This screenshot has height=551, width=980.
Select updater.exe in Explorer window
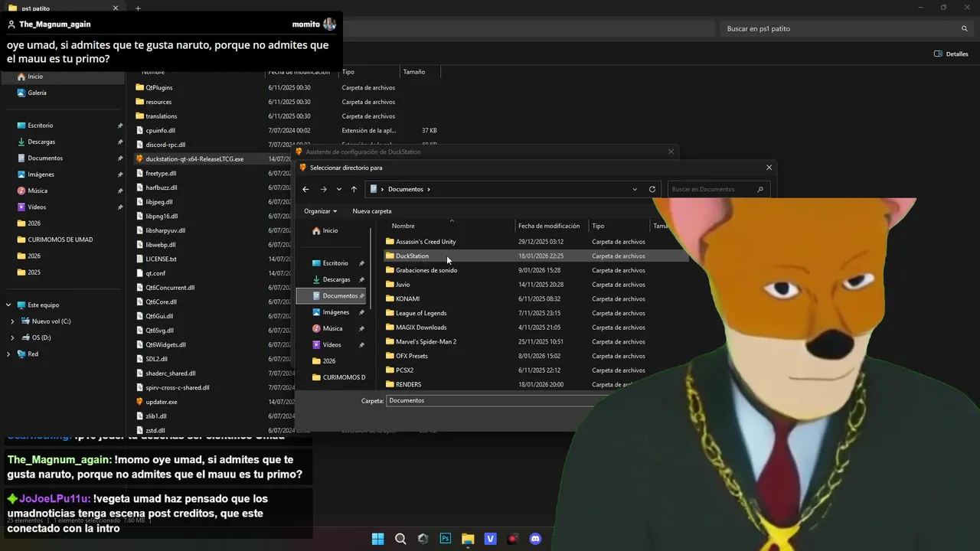coord(162,402)
